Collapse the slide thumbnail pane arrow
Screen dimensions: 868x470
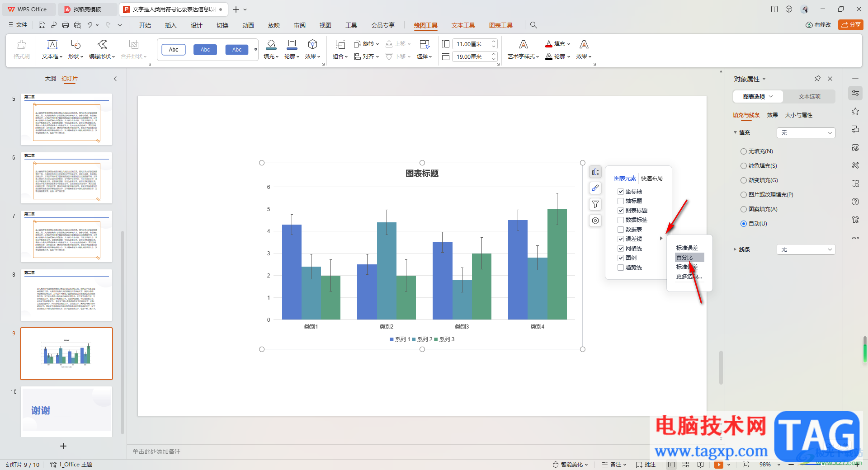(x=115, y=79)
